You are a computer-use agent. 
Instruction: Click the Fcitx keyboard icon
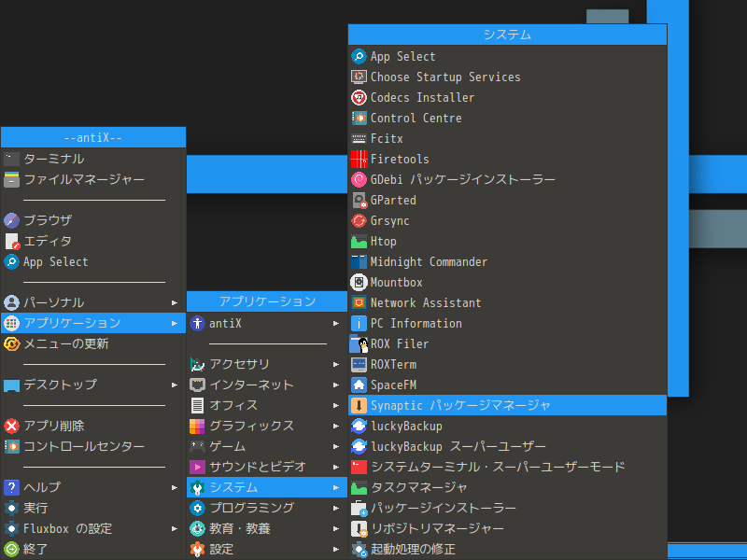[x=359, y=138]
